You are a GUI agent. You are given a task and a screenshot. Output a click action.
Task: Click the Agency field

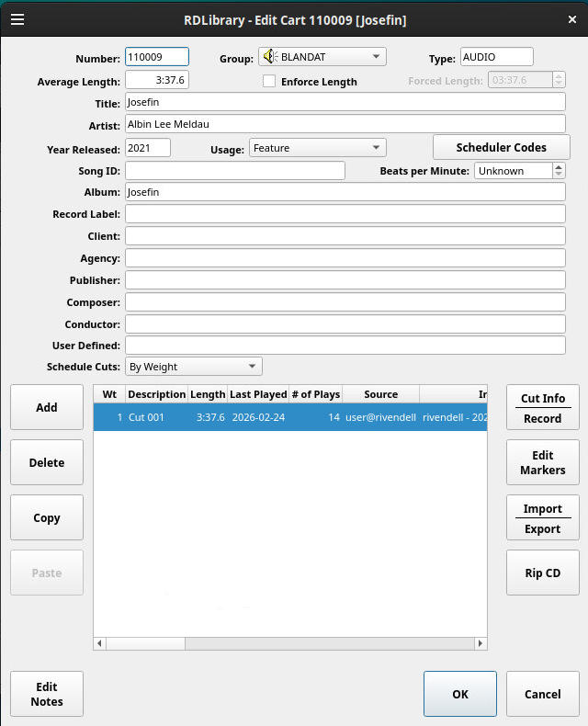345,258
